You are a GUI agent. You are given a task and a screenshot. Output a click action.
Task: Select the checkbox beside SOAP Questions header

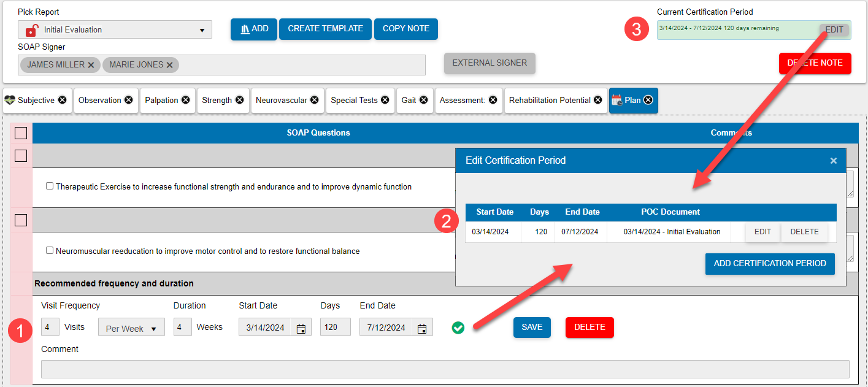point(20,132)
